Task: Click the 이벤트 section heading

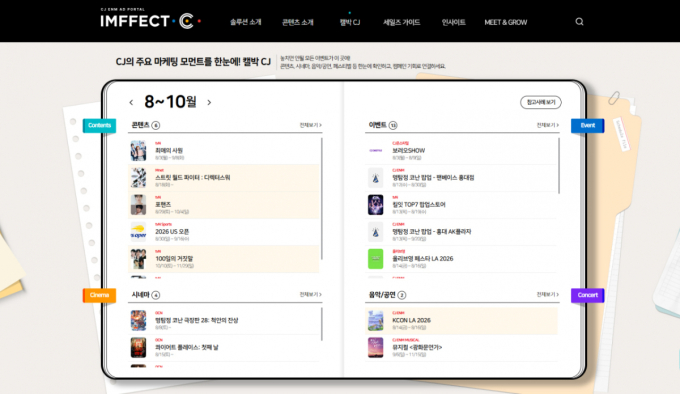Action: 378,125
